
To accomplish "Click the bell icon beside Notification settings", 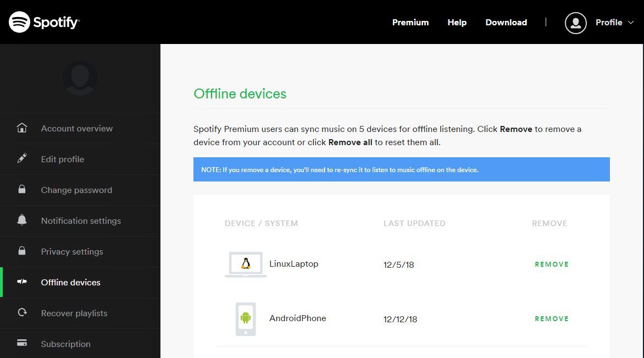I will coord(22,220).
